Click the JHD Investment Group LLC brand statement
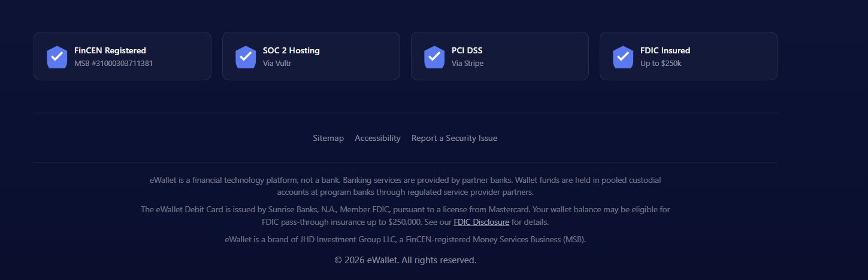This screenshot has width=868, height=280. pos(406,239)
